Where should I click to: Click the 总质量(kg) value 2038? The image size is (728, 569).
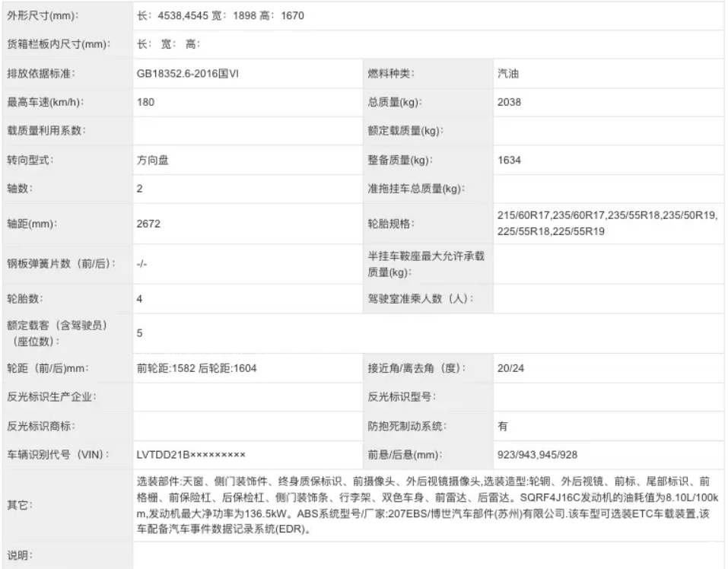point(509,102)
